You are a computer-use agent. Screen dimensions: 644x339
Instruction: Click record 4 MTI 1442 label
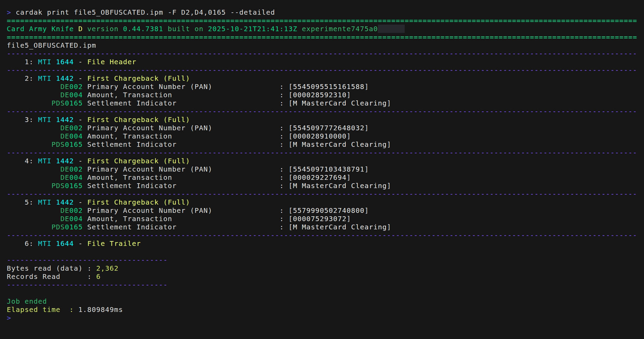click(x=55, y=161)
